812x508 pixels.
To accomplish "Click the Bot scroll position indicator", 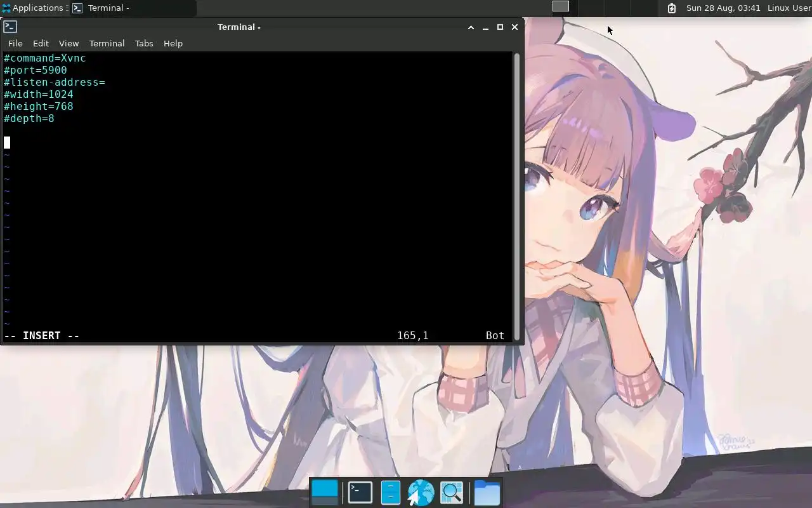I will tap(495, 335).
